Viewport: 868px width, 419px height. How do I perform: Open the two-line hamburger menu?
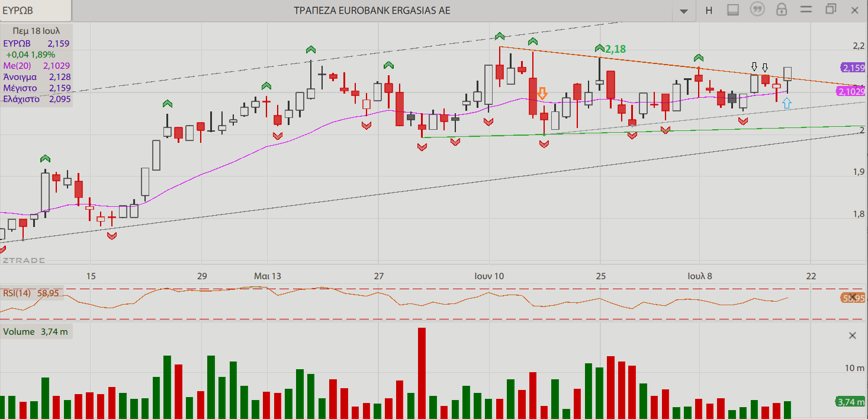click(806, 9)
